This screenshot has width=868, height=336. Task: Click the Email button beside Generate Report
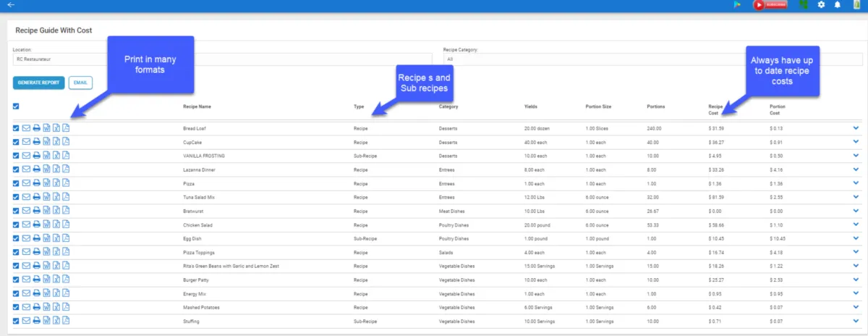(x=80, y=83)
